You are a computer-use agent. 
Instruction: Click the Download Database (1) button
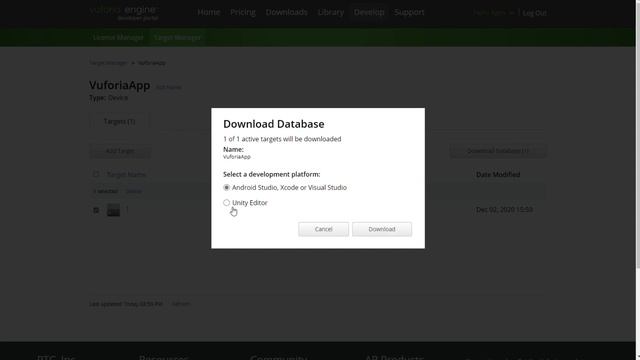[x=498, y=151]
